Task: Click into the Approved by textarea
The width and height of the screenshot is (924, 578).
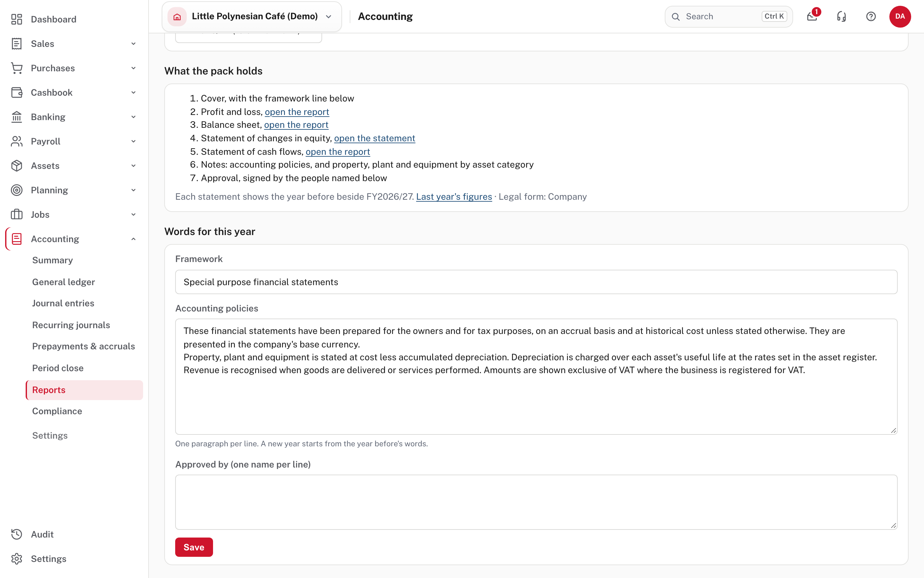Action: [536, 502]
